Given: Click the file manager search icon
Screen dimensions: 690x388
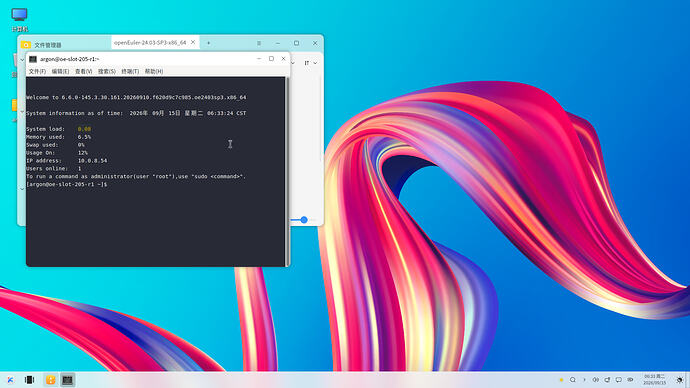Looking at the screenshot, I should 26,45.
